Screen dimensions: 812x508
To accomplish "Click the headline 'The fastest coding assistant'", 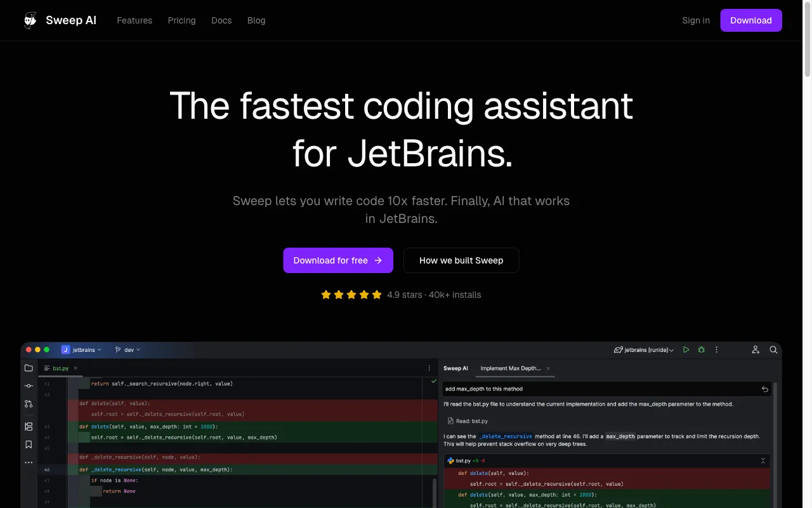I will pyautogui.click(x=402, y=105).
